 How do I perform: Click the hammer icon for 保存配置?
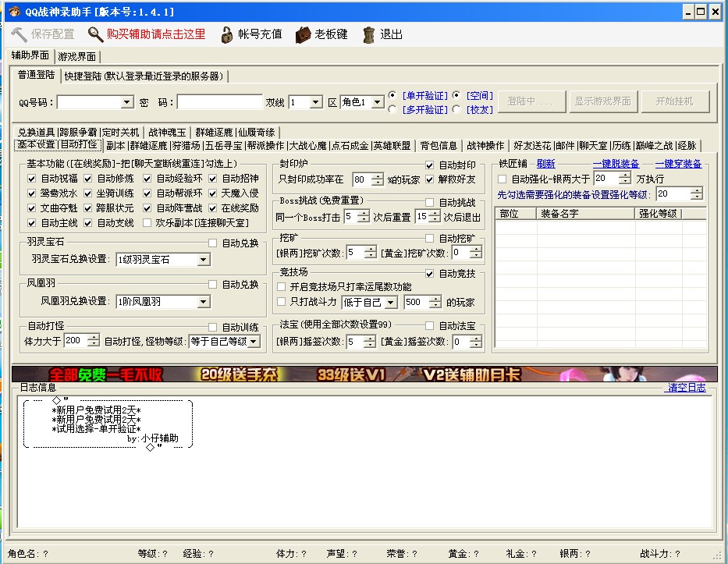click(19, 34)
